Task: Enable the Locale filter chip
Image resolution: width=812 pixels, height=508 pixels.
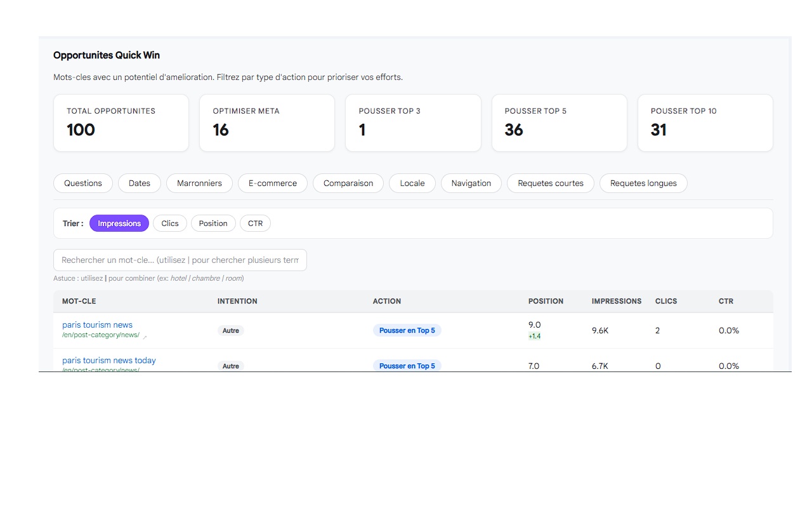Action: pyautogui.click(x=412, y=183)
